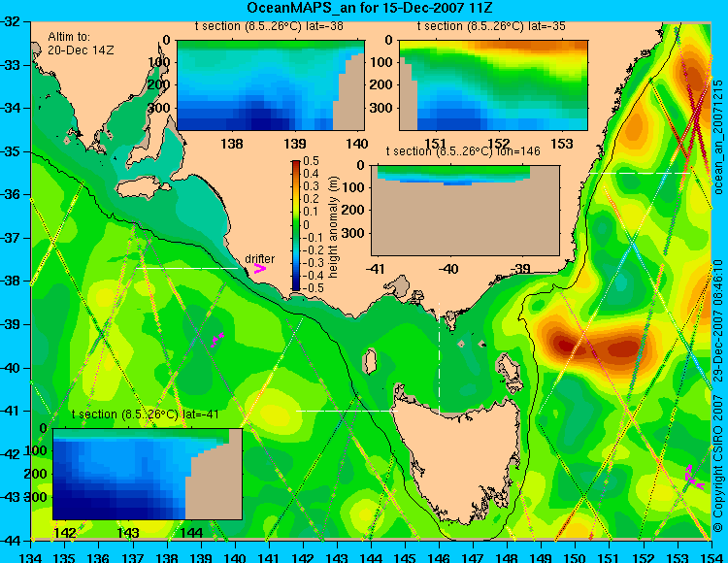Click the main latitude axis label -36
Image resolution: width=728 pixels, height=563 pixels.
pyautogui.click(x=12, y=194)
